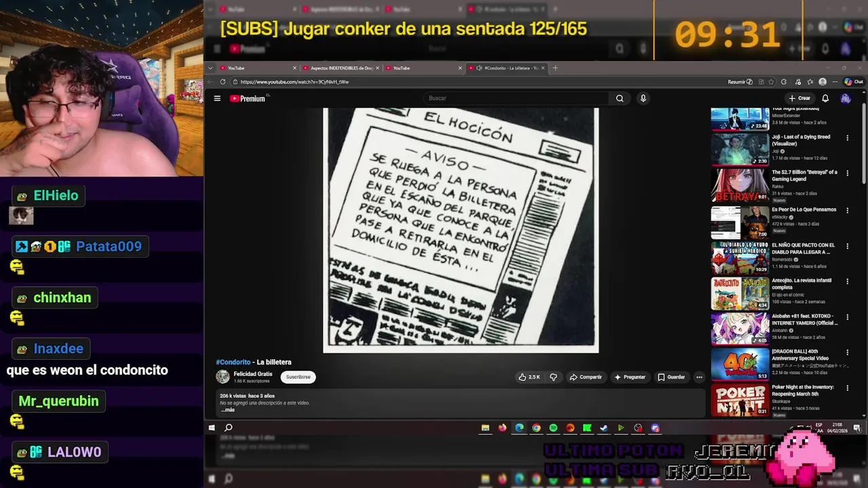
Task: Reload the page with the refresh icon
Action: [x=222, y=81]
